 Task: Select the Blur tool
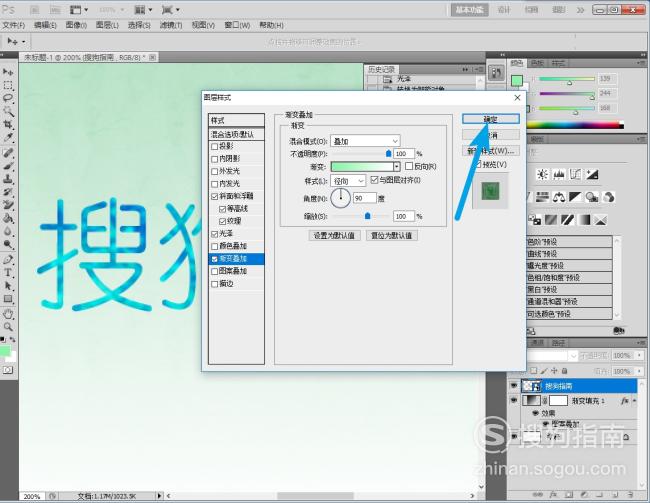(8, 231)
